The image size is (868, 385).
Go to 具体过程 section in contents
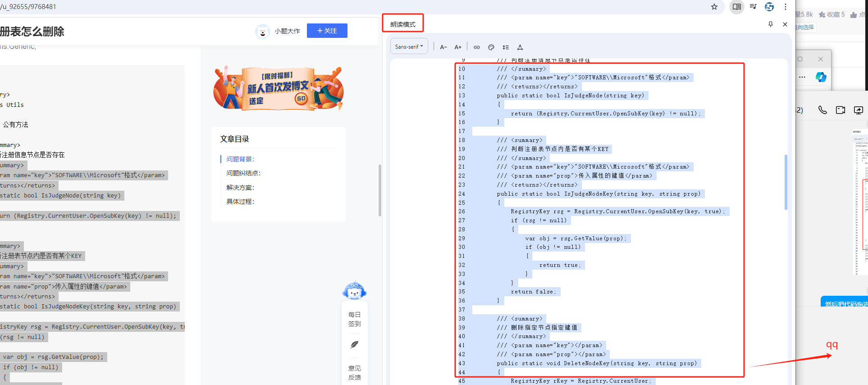(x=240, y=202)
